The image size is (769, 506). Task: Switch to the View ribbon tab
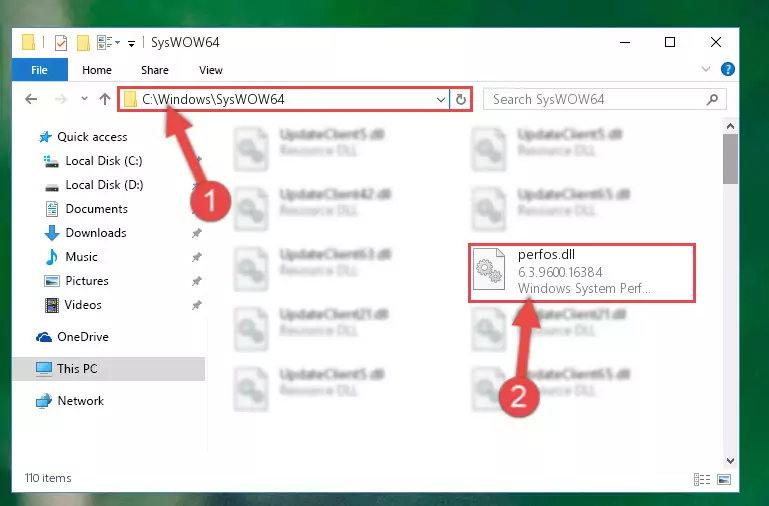click(x=211, y=70)
